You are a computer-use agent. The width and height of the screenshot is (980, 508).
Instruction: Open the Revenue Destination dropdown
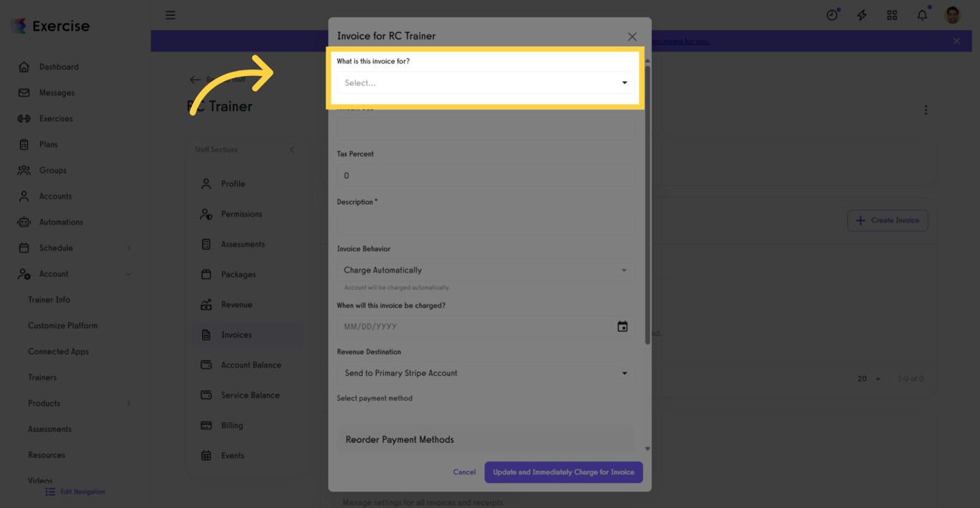pyautogui.click(x=486, y=373)
